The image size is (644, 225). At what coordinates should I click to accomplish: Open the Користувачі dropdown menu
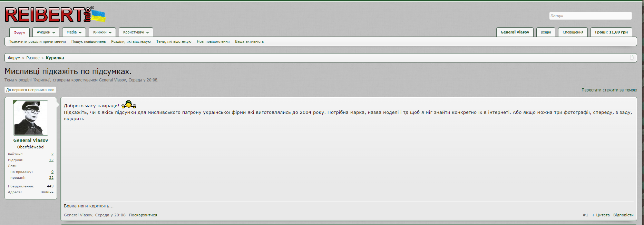tap(136, 32)
